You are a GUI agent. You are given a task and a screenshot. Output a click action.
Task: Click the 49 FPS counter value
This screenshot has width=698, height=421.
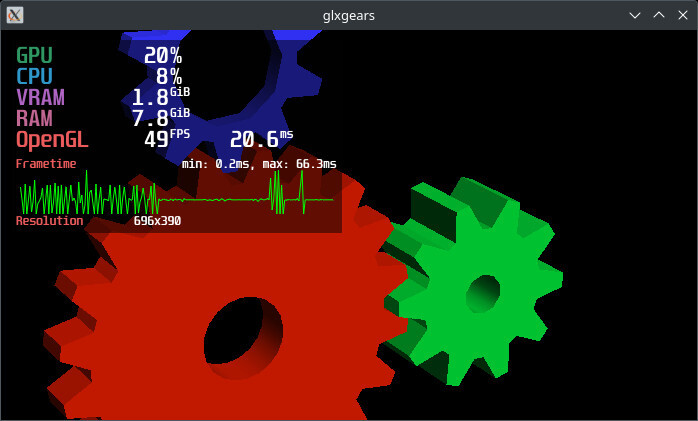[x=156, y=139]
